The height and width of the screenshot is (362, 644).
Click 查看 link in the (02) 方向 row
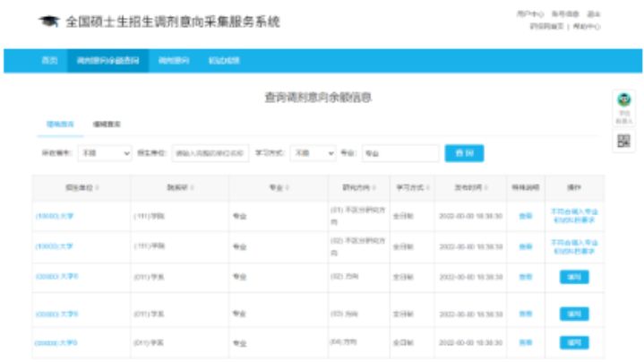point(525,277)
